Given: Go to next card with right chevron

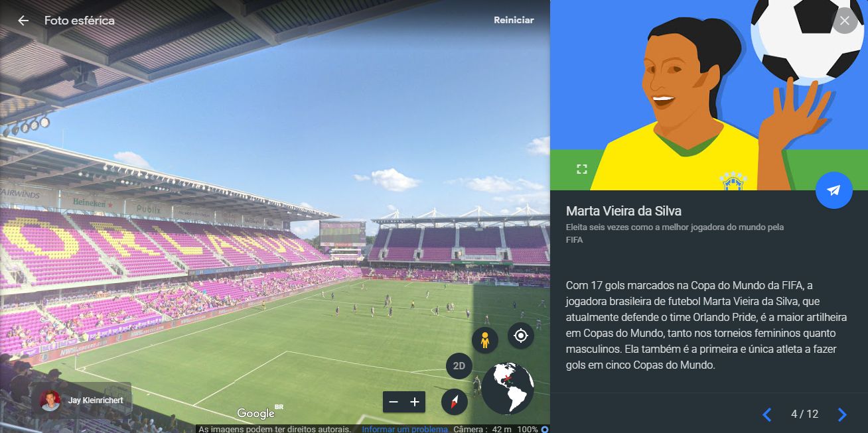Looking at the screenshot, I should (842, 414).
